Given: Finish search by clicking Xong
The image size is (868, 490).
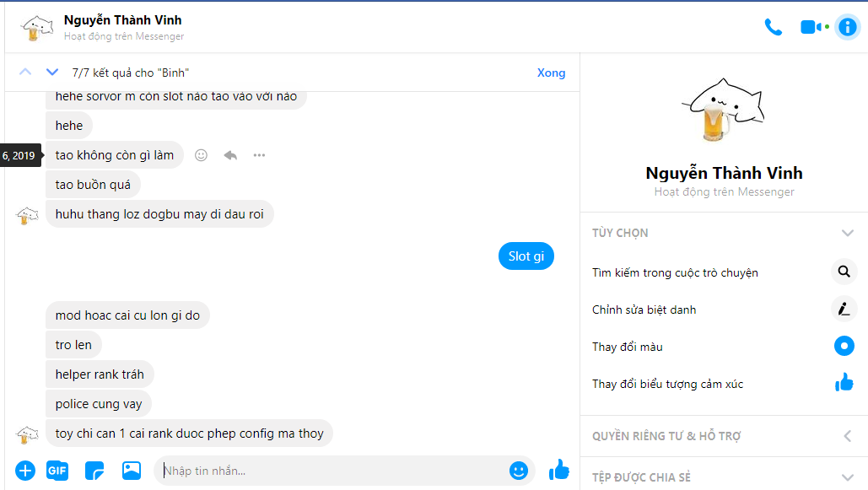Looking at the screenshot, I should 551,73.
